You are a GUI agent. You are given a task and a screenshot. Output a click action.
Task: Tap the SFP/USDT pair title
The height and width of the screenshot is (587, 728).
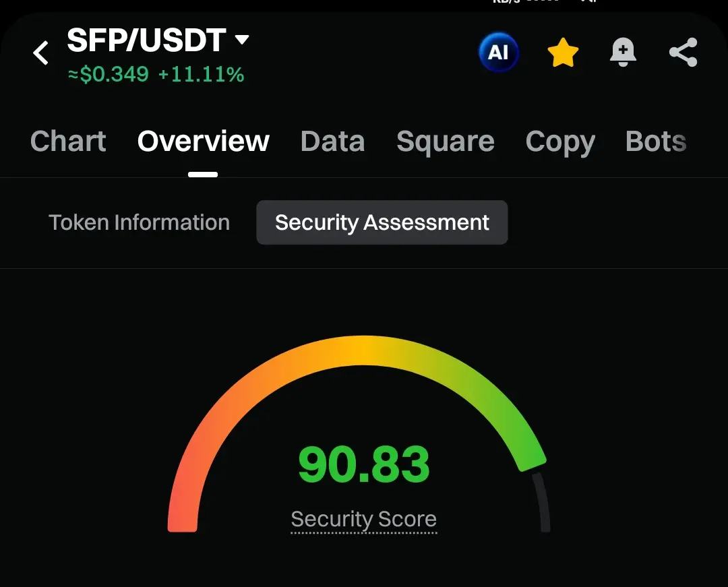[146, 40]
